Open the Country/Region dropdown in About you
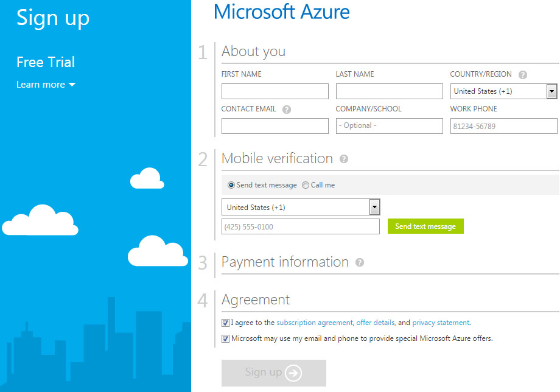The image size is (560, 392). point(503,91)
